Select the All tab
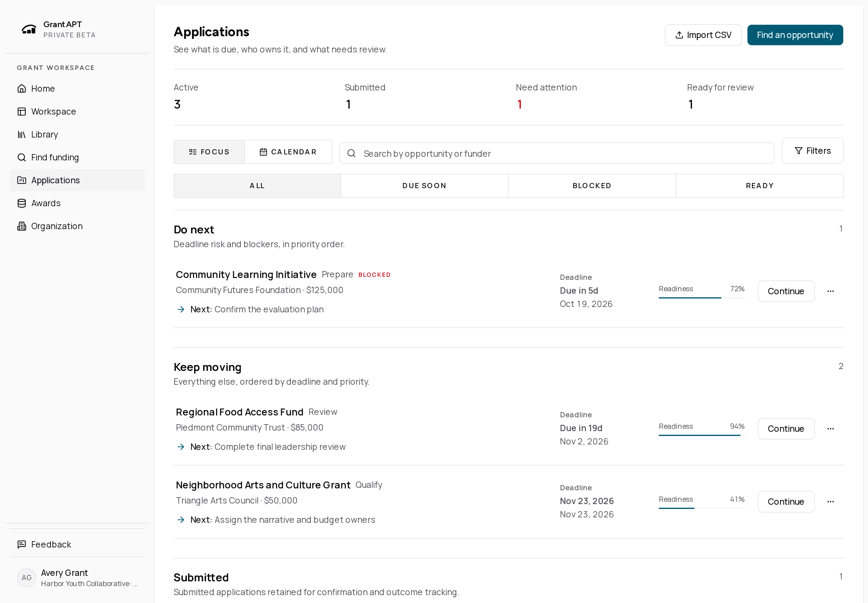868x603 pixels. [x=257, y=186]
